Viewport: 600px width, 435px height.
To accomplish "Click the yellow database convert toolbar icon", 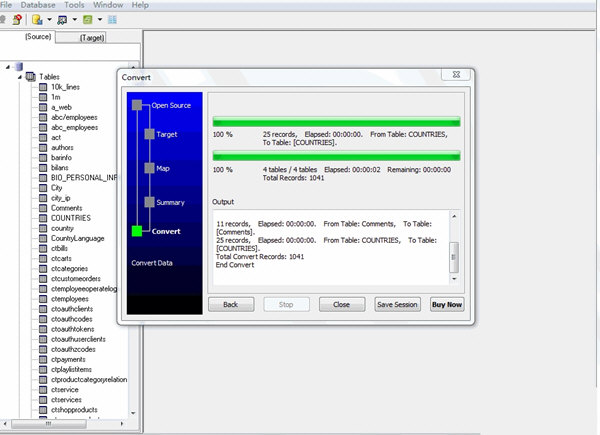I will 37,20.
